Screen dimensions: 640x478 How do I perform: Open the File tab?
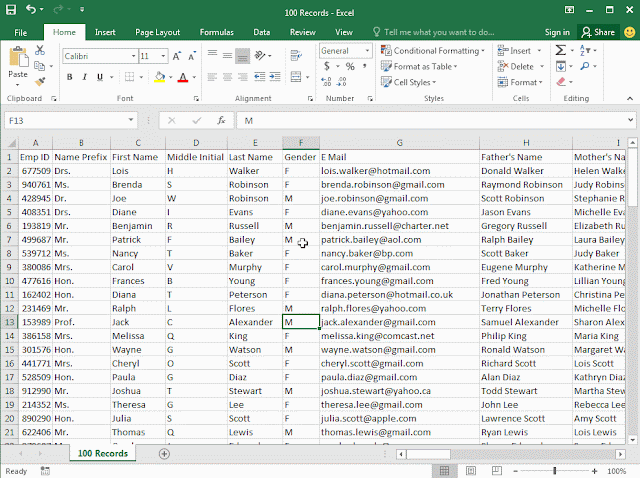(x=20, y=32)
